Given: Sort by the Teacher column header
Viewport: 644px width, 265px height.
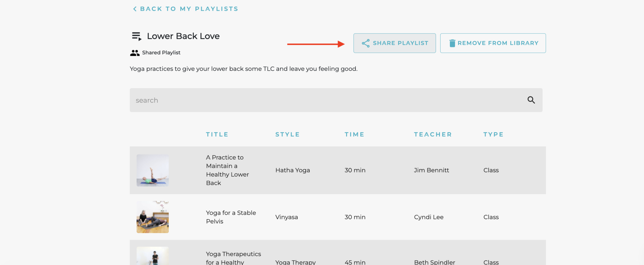Looking at the screenshot, I should pos(433,134).
